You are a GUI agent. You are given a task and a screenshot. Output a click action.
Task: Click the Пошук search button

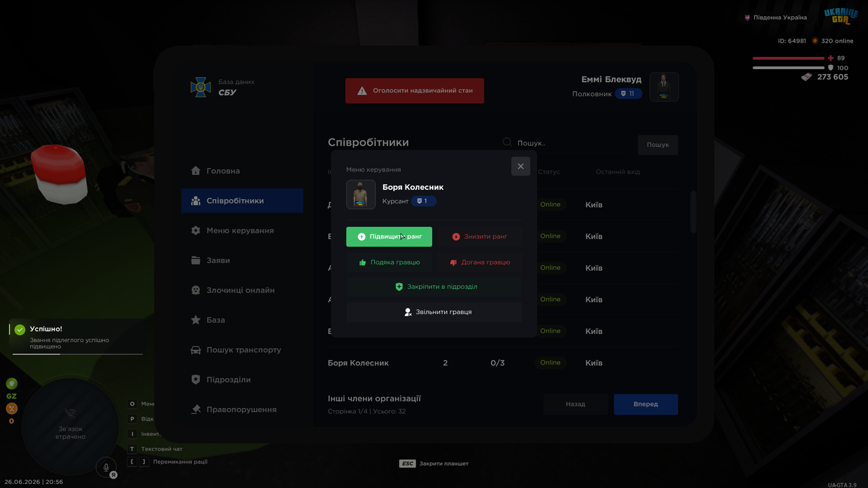click(x=658, y=144)
